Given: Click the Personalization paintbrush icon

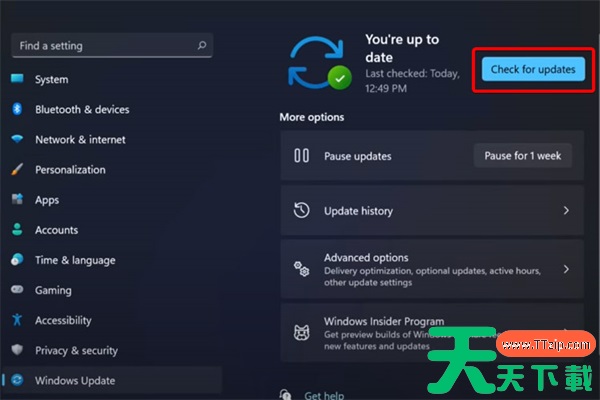Looking at the screenshot, I should [17, 169].
